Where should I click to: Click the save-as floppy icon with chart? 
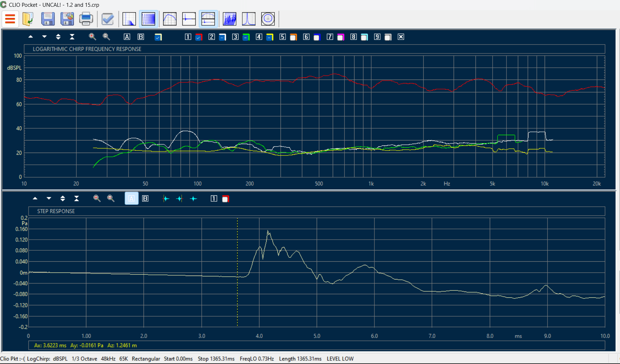67,19
